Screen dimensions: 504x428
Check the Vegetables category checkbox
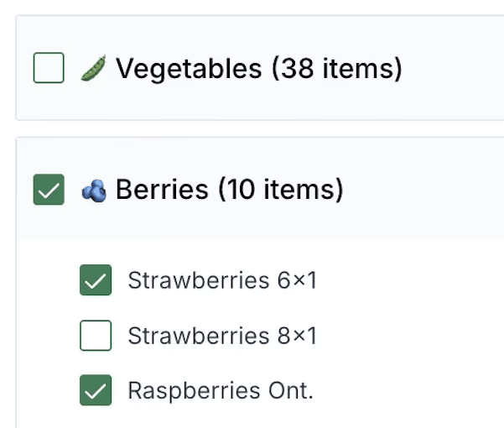pyautogui.click(x=49, y=68)
